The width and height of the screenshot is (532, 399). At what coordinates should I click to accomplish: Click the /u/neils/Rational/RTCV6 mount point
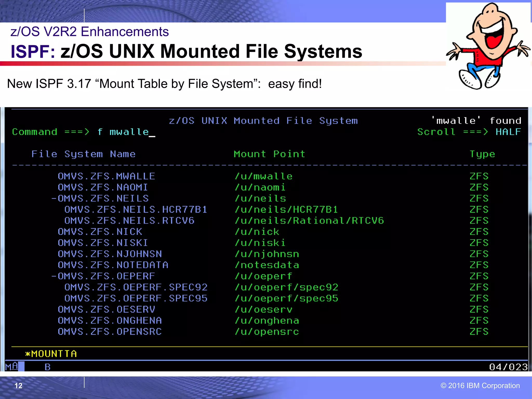click(x=309, y=221)
